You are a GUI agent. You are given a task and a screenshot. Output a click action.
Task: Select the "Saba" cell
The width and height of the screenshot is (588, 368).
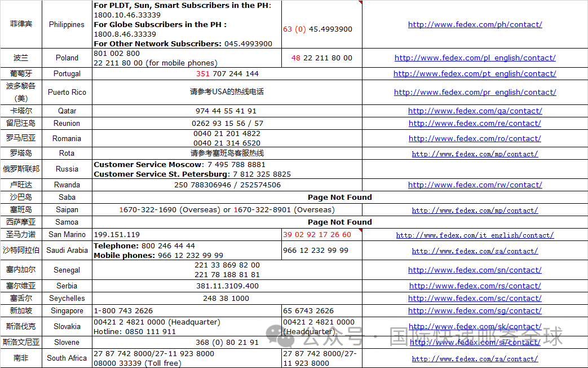(67, 197)
